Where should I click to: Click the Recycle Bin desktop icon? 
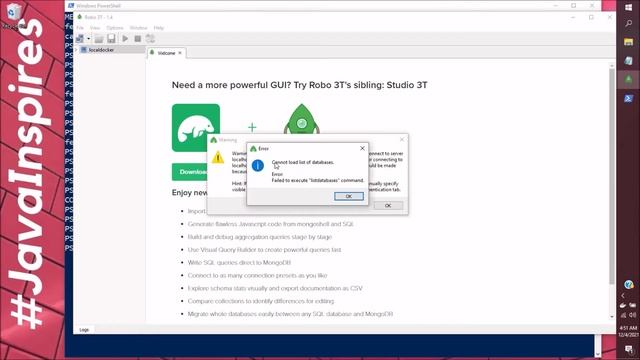pos(14,16)
